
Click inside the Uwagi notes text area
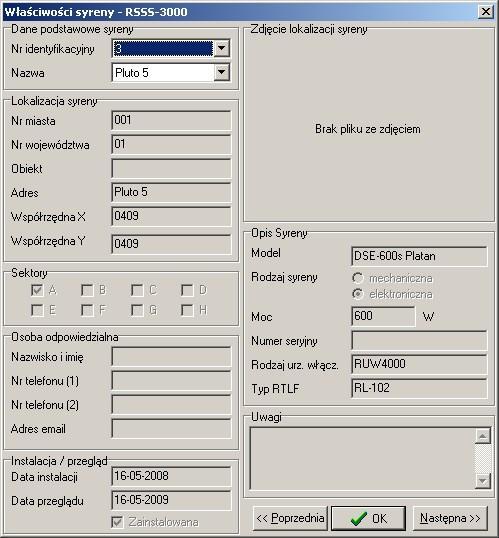[x=363, y=458]
